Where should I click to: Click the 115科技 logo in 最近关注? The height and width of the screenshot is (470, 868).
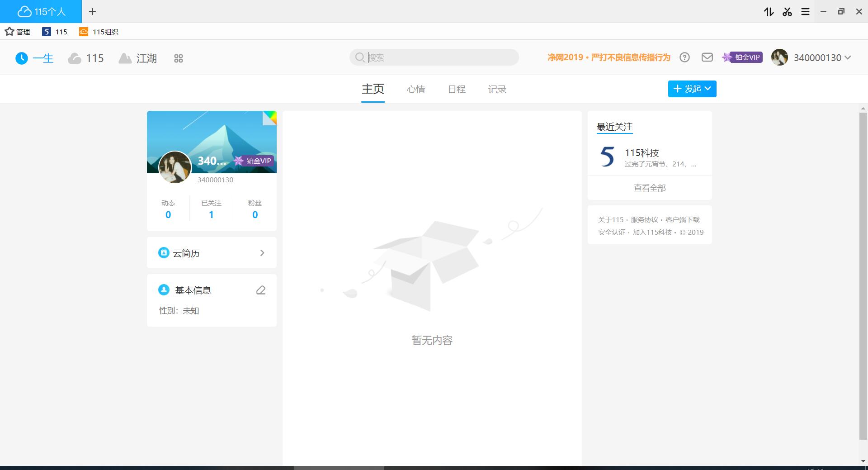click(x=607, y=157)
